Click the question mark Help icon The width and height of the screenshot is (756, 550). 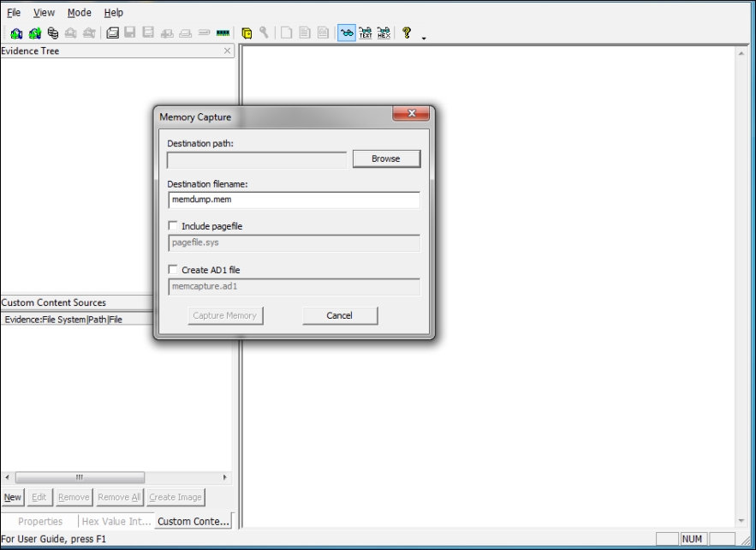coord(407,33)
